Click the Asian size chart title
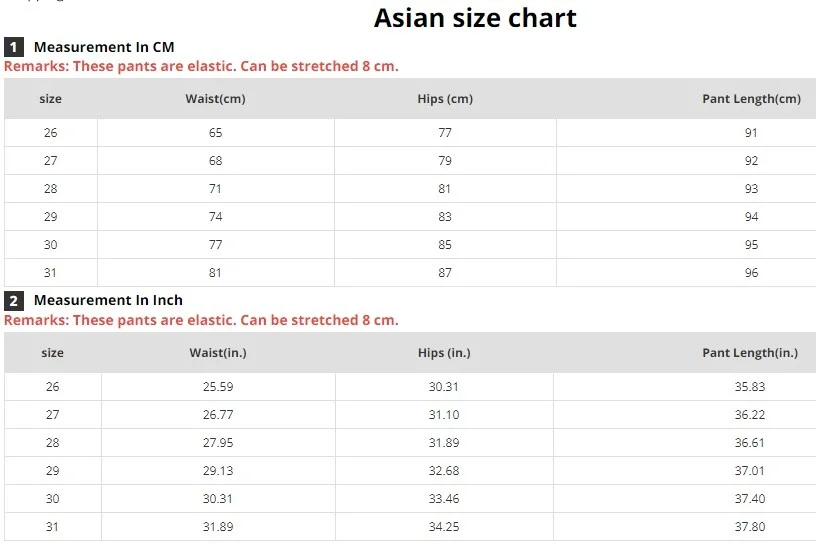This screenshot has height=545, width=816. point(475,18)
